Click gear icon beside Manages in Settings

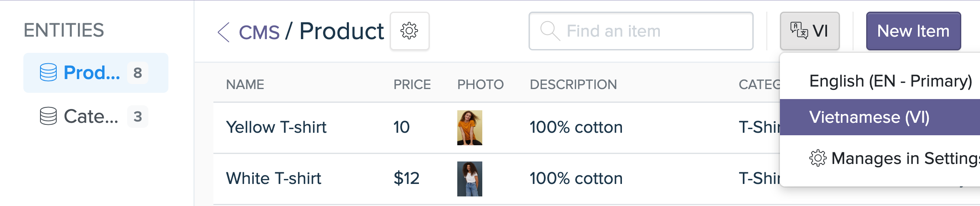pos(817,158)
